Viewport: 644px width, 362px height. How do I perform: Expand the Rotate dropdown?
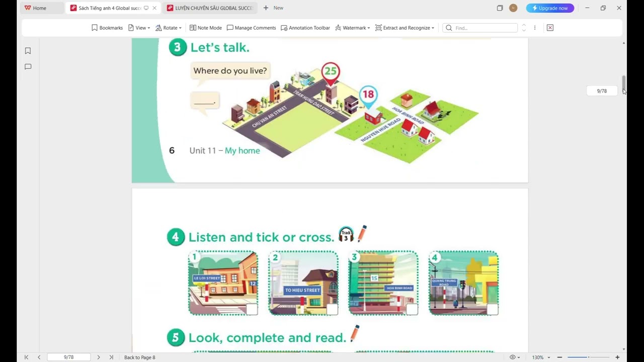tap(169, 28)
